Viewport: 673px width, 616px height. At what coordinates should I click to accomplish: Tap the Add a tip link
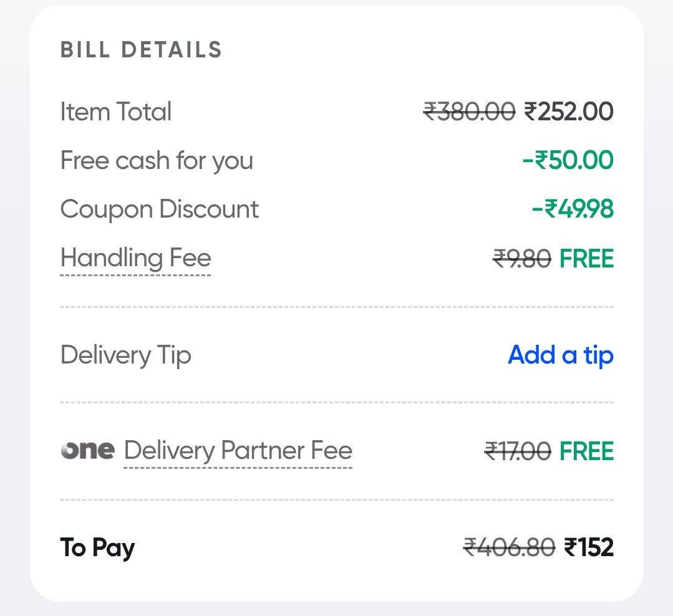(561, 355)
